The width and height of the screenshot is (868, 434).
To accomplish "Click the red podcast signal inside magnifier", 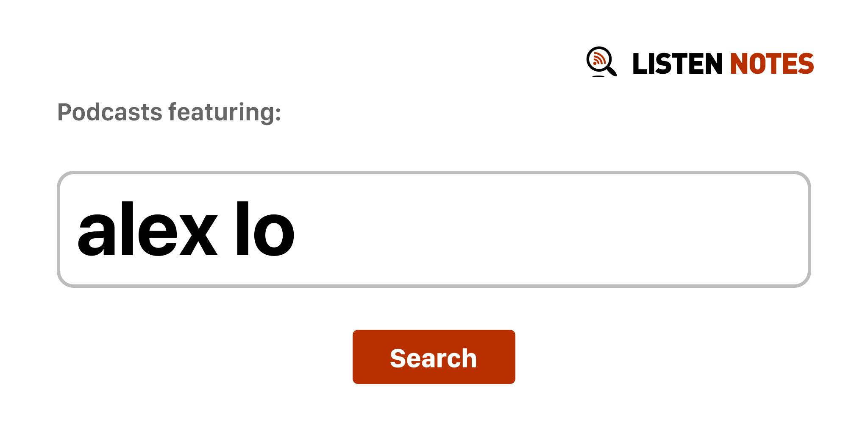I will point(599,58).
